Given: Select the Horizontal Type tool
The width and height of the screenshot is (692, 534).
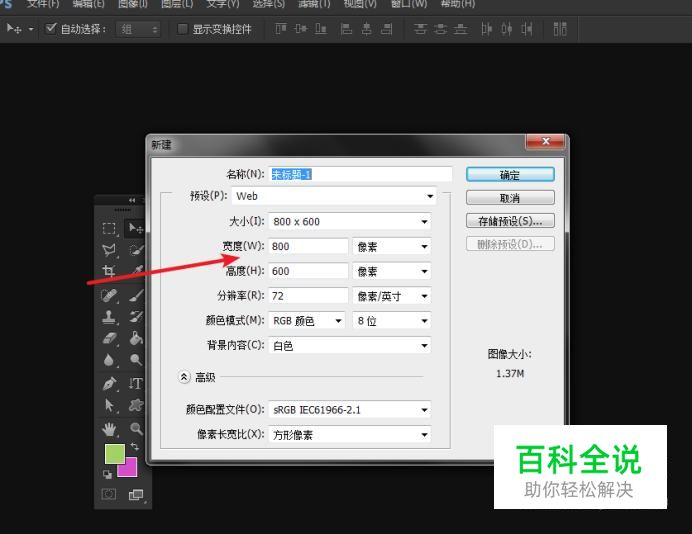Looking at the screenshot, I should 135,383.
